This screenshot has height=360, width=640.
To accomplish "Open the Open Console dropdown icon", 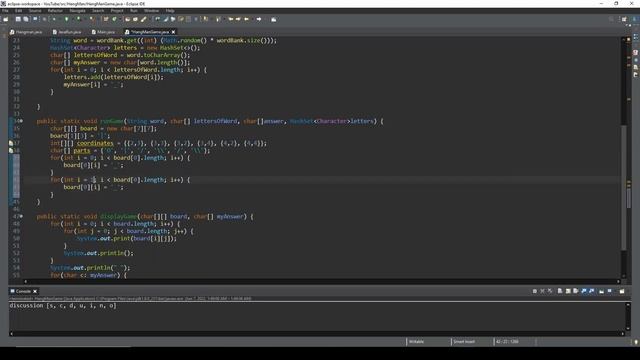I will pyautogui.click(x=622, y=291).
